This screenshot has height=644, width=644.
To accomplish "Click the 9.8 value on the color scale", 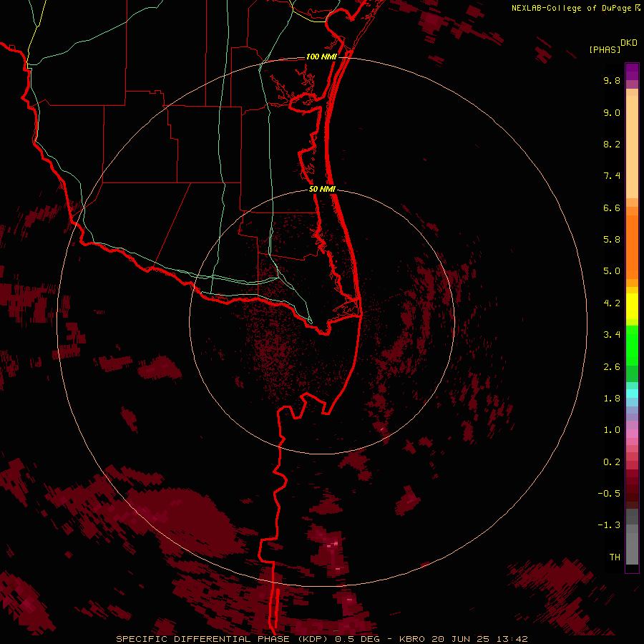I will tap(612, 80).
